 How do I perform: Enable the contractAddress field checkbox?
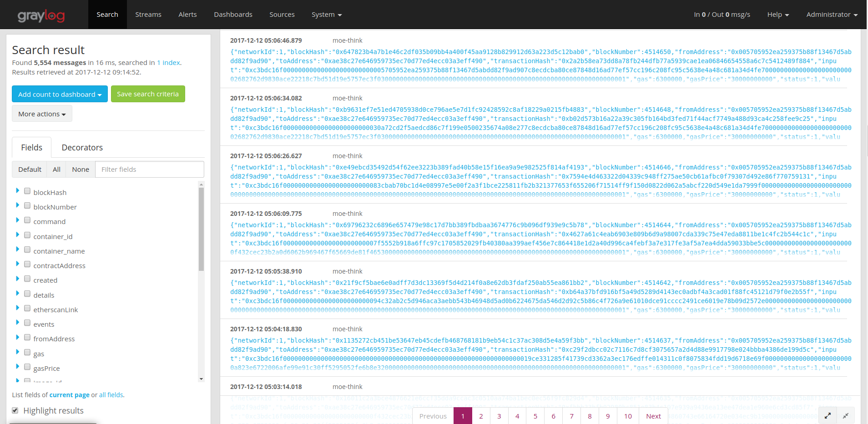pyautogui.click(x=27, y=264)
